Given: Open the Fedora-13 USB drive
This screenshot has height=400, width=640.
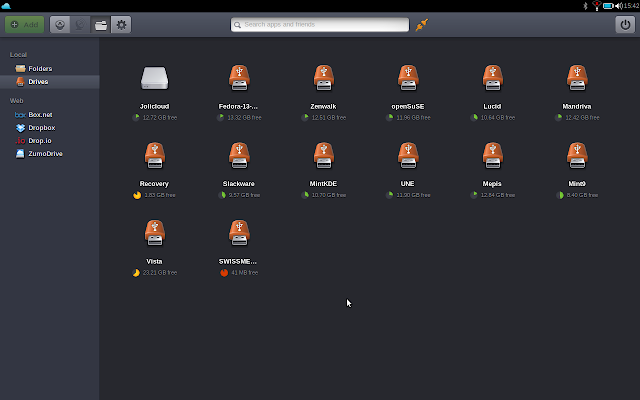Looking at the screenshot, I should pyautogui.click(x=238, y=78).
